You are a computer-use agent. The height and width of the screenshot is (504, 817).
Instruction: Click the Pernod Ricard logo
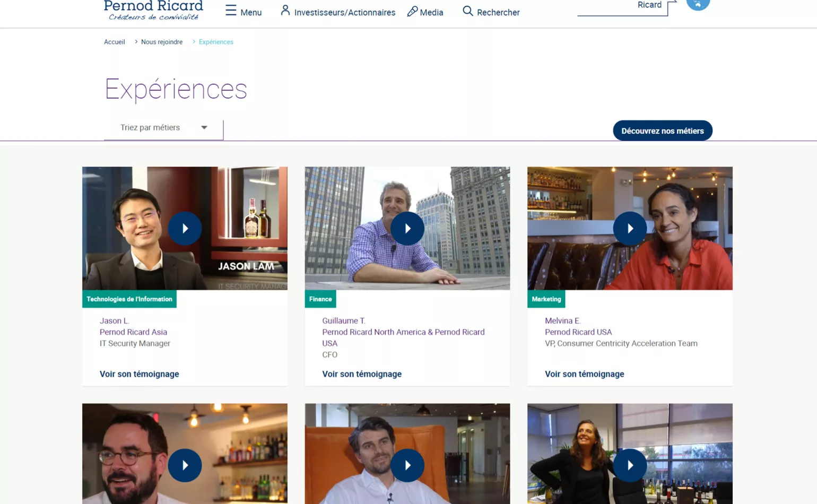click(153, 10)
